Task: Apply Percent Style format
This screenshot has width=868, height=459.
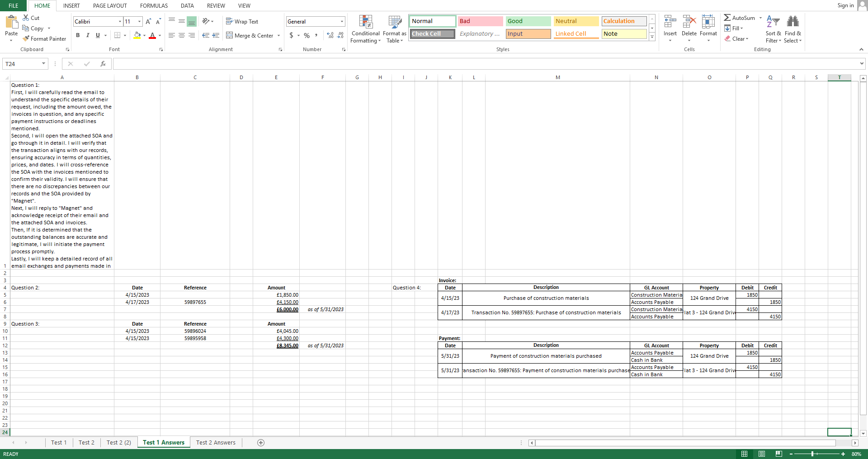Action: pos(307,35)
